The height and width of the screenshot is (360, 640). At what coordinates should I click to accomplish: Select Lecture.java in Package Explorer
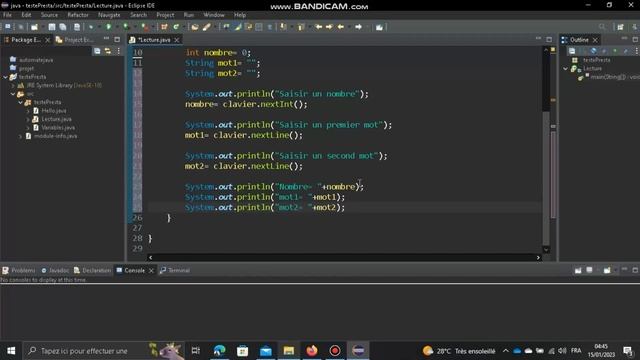coord(56,119)
